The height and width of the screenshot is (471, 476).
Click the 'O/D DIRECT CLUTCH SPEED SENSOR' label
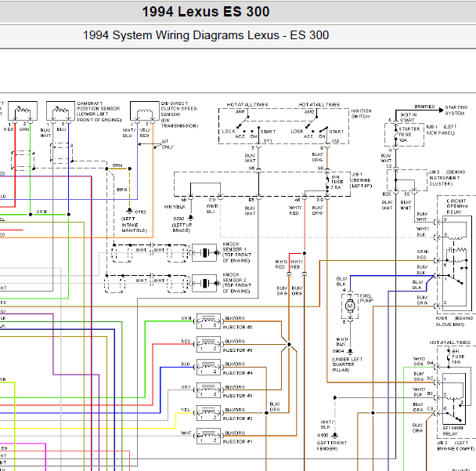(x=179, y=114)
